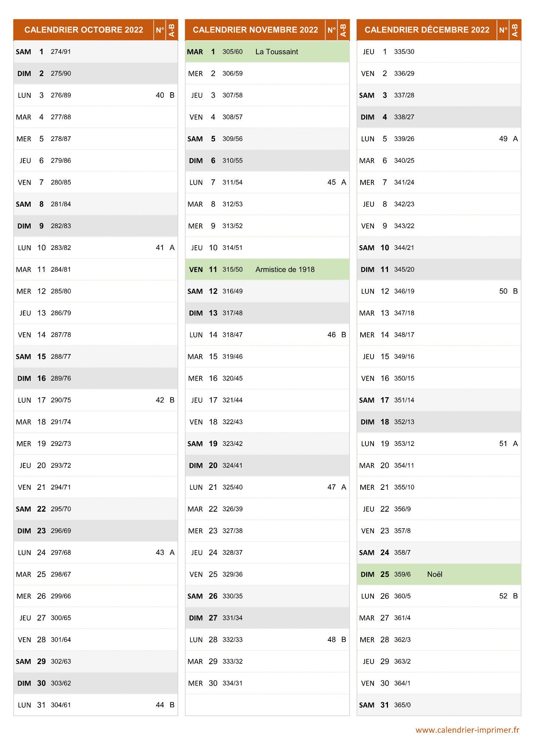Select Sunday November 27 row
The height and width of the screenshot is (756, 535).
pyautogui.click(x=267, y=618)
